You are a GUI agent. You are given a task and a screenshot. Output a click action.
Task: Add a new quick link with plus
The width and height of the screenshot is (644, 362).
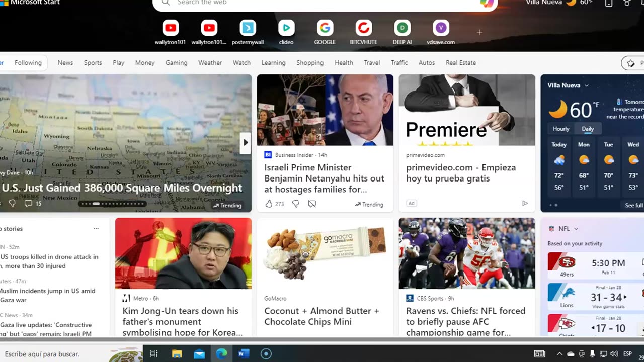point(479,32)
